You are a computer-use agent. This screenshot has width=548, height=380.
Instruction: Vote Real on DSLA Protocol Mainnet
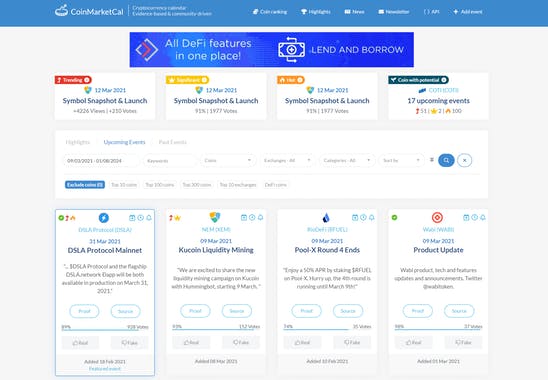click(x=80, y=343)
